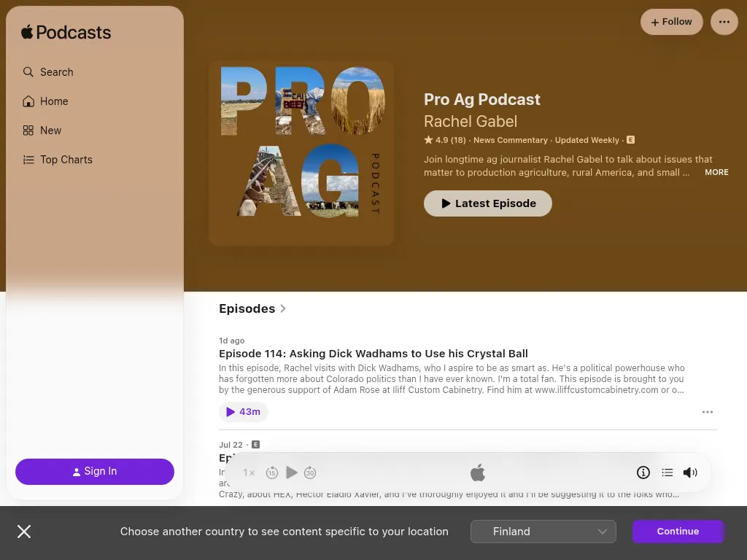Open the playing next queue
747x560 pixels.
[x=667, y=472]
